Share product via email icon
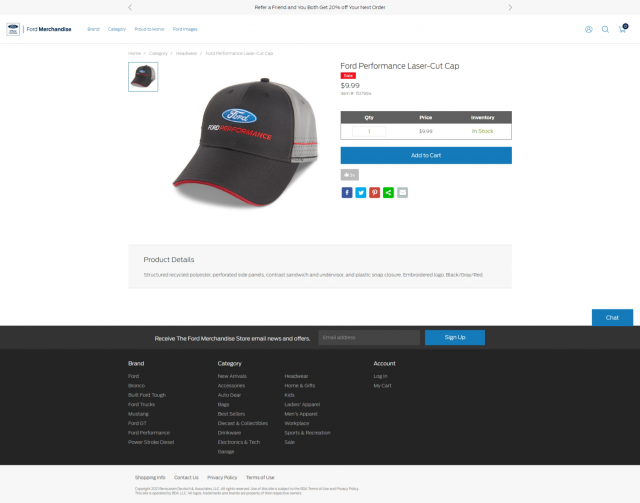The width and height of the screenshot is (640, 503). (402, 193)
